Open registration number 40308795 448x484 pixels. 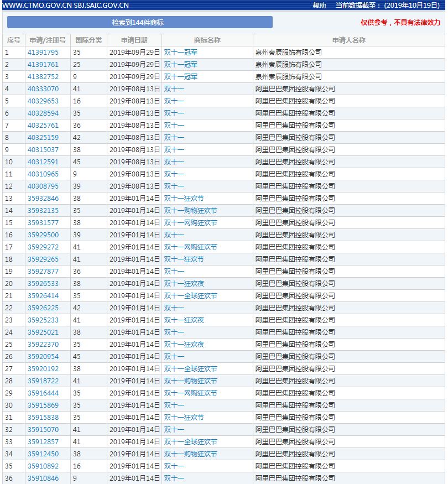[x=43, y=186]
